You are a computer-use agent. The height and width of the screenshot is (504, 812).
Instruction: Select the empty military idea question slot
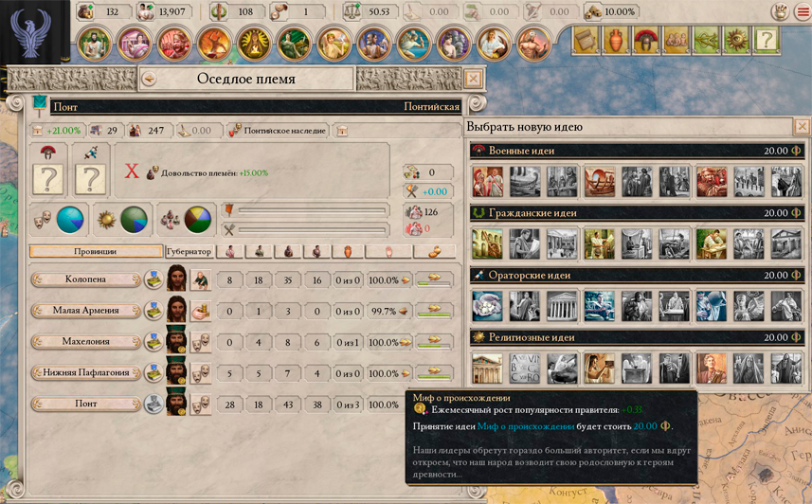click(x=47, y=179)
